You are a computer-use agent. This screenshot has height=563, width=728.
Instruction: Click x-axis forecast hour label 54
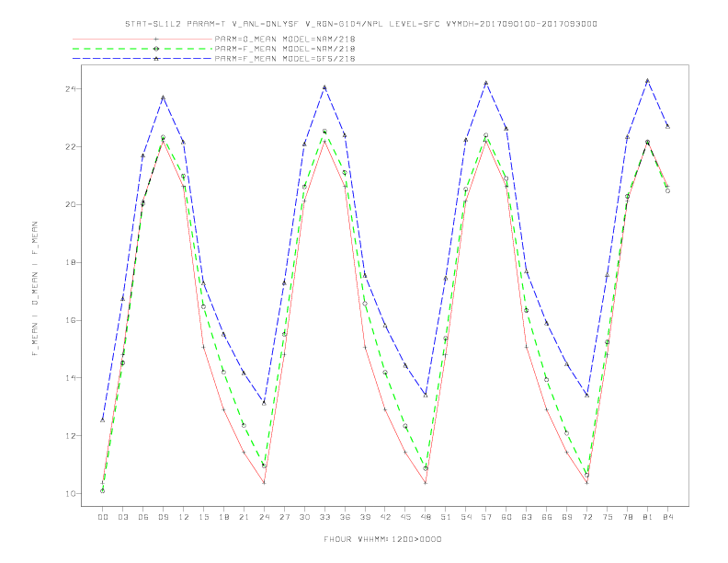point(466,517)
